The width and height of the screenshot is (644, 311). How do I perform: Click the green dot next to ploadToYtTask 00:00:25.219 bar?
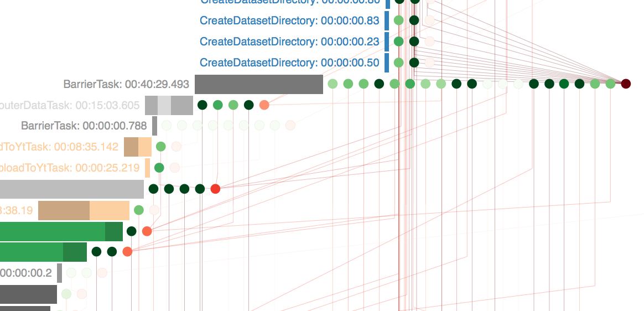point(159,168)
